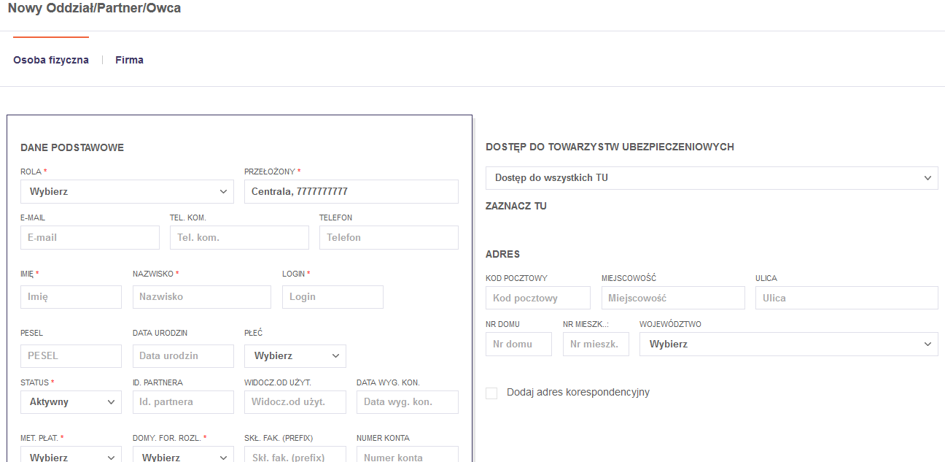945x462 pixels.
Task: Focus the Miejscowość input field
Action: [x=672, y=298]
